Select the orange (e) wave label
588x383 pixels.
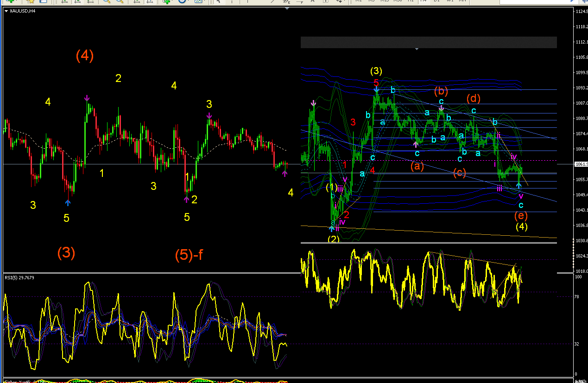coord(521,215)
